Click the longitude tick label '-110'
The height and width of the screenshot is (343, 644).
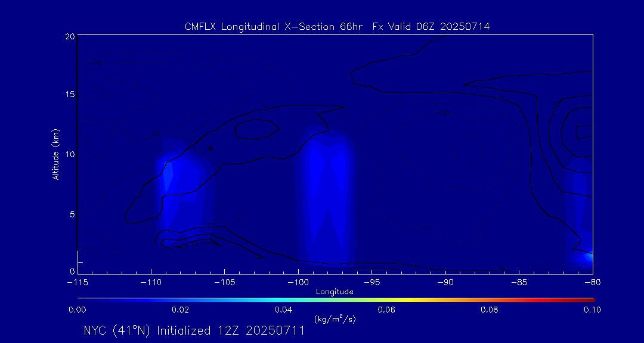coord(151,283)
